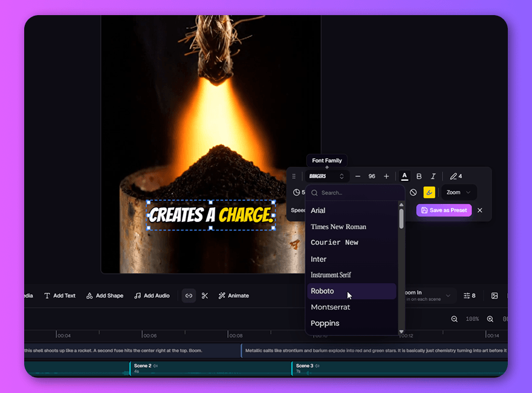The height and width of the screenshot is (393, 532).
Task: Open the Bangers font family selector
Action: click(326, 176)
